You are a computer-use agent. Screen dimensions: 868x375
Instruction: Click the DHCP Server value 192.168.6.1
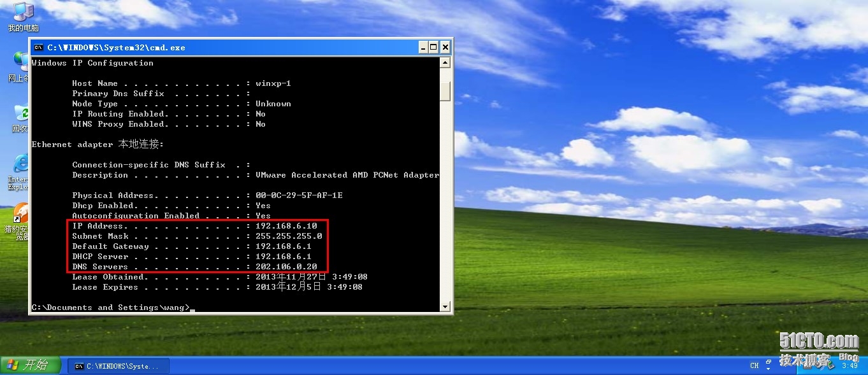(284, 257)
